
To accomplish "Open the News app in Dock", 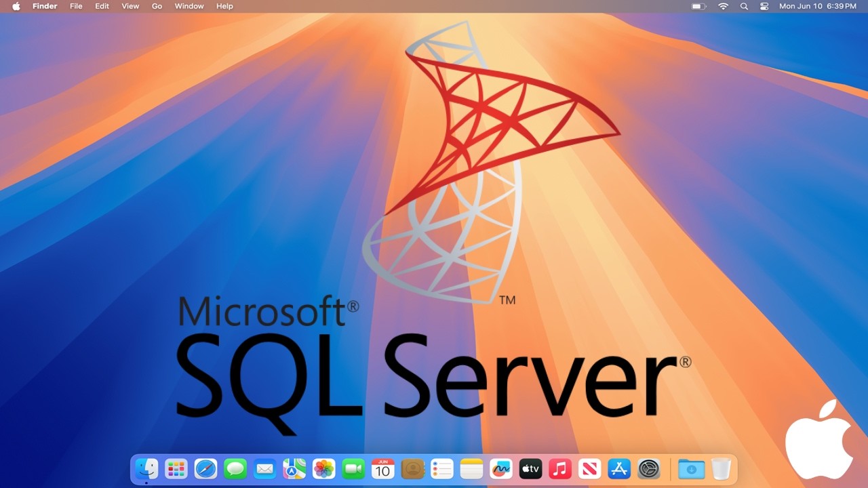I will 589,468.
